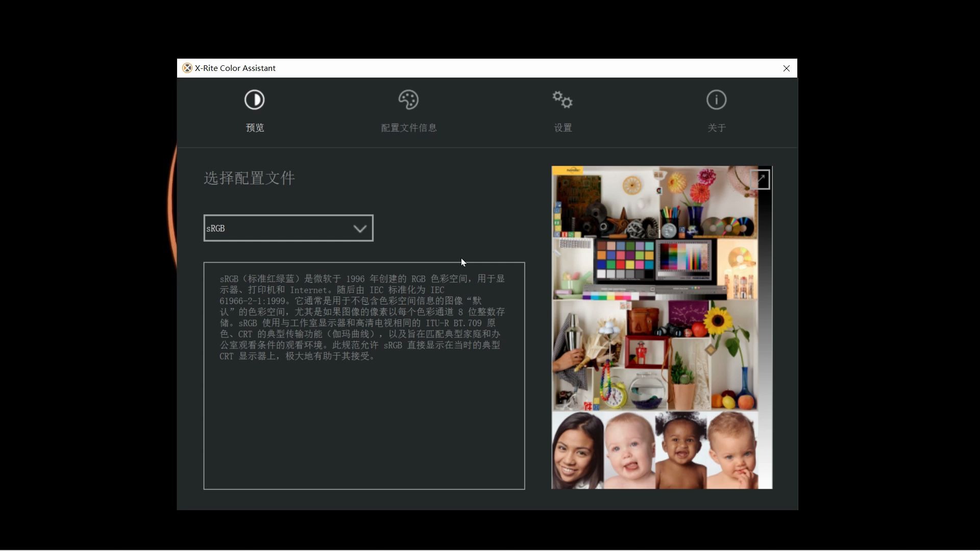
Task: Click the sRGB text to show profile list
Action: [216, 228]
